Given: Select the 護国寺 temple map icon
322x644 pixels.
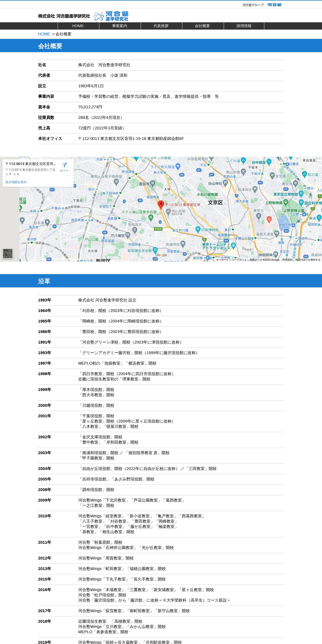Looking at the screenshot, I should pyautogui.click(x=153, y=183).
